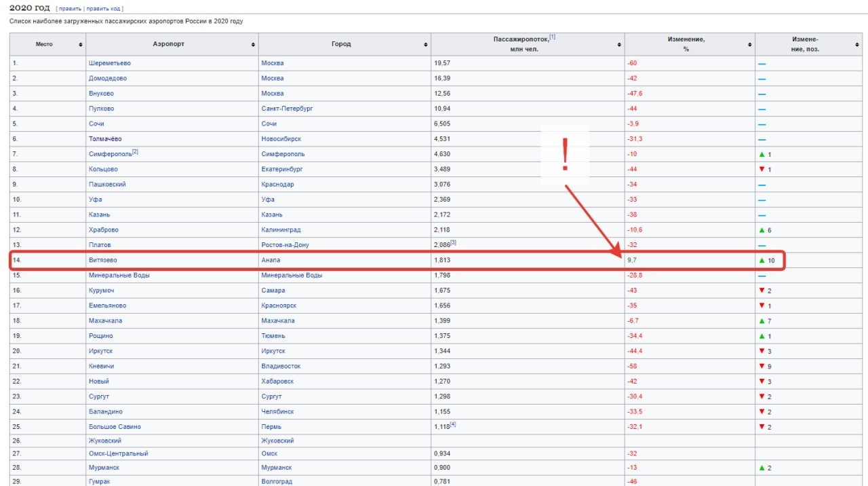The image size is (868, 486).
Task: Open the Платов airport link
Action: (x=100, y=245)
